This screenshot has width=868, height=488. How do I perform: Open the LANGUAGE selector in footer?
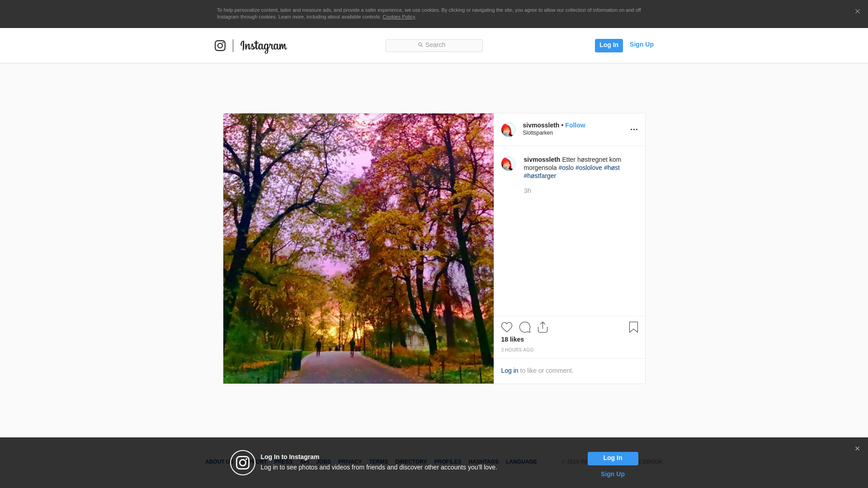point(521,462)
